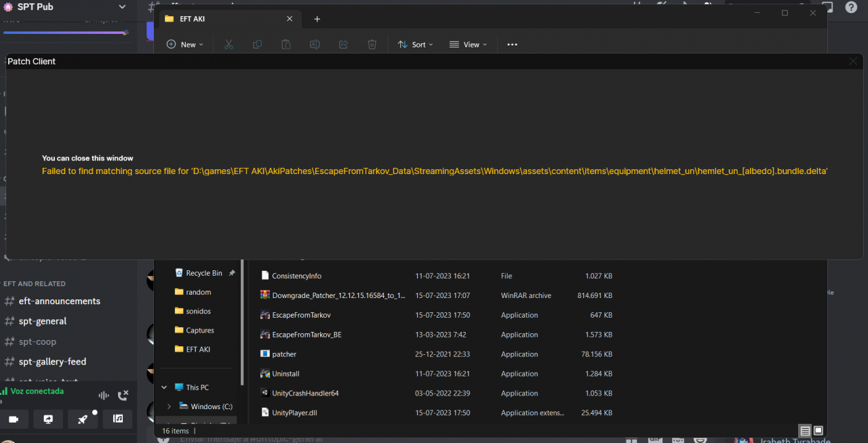Viewport: 868px width, 443px height.
Task: Share your screen in Discord
Action: click(x=48, y=419)
